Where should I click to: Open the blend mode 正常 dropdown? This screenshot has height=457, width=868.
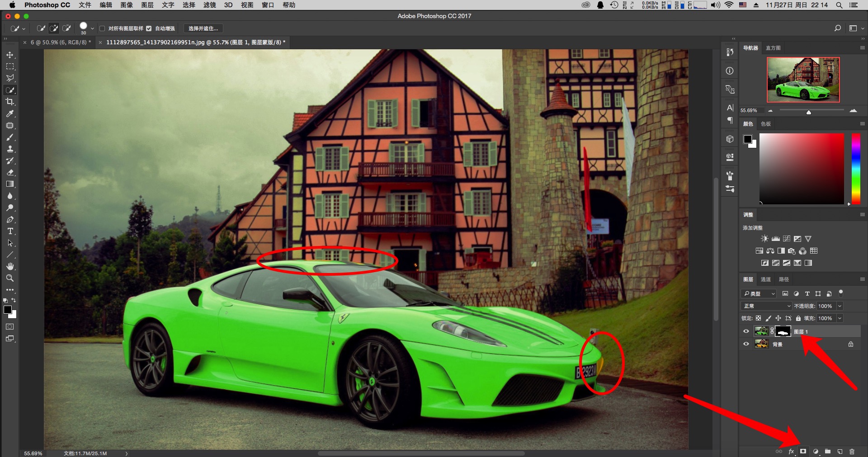click(766, 306)
